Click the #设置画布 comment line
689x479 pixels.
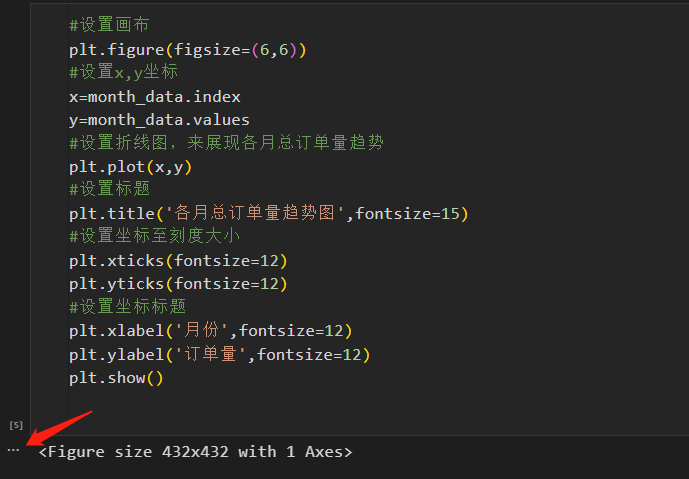click(x=109, y=25)
